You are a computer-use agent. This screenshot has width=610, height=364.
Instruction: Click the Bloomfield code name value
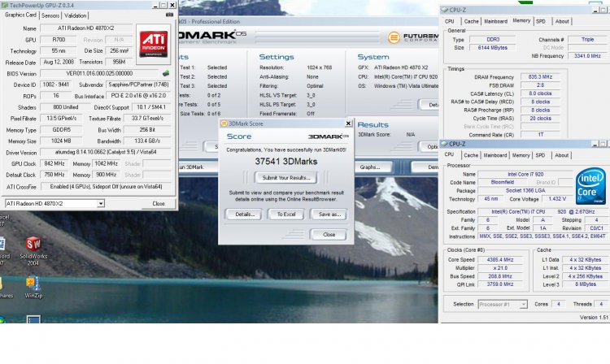[x=503, y=182]
